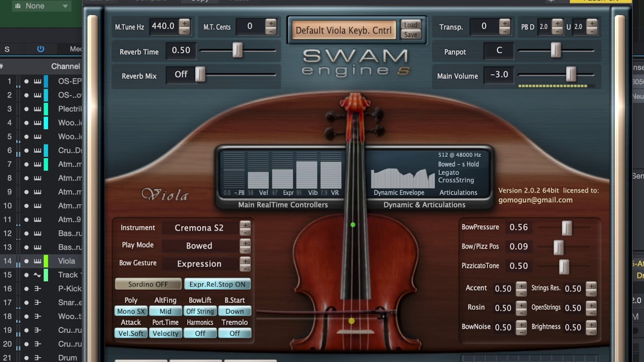Open the BowLift Off String selector
The height and width of the screenshot is (362, 644).
tap(200, 311)
